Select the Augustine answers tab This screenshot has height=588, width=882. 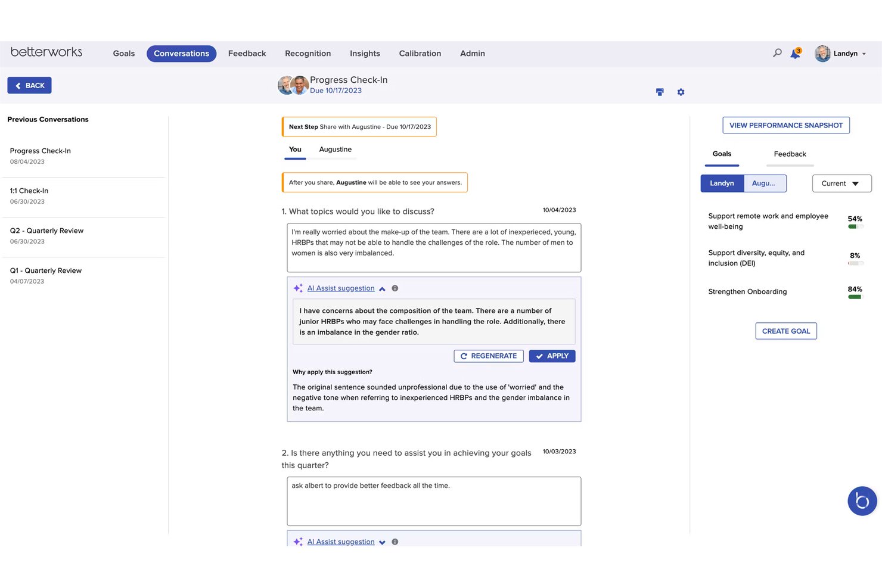[x=336, y=150]
